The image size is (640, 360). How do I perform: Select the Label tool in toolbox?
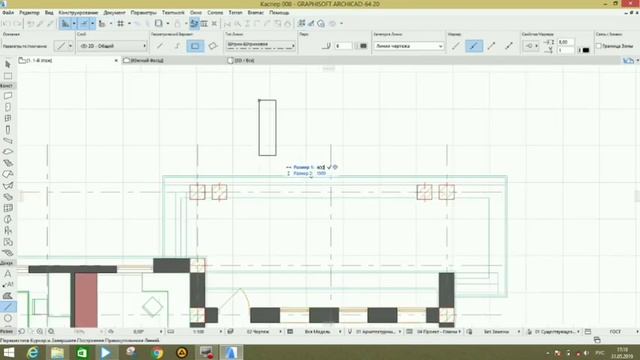pos(8,284)
